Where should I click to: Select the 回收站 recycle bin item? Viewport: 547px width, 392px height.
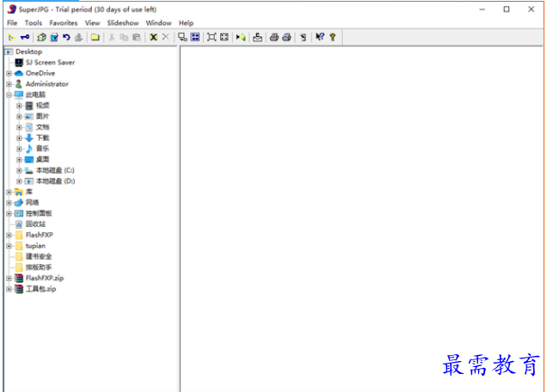click(x=35, y=224)
